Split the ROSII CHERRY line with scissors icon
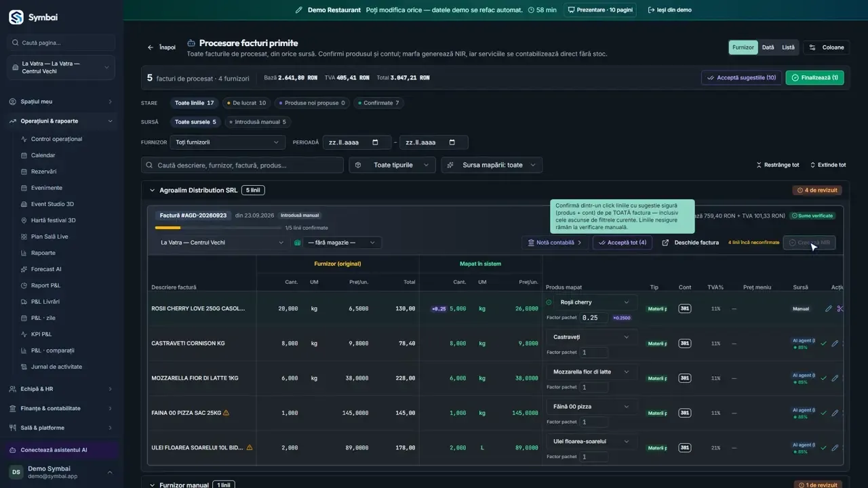Viewport: 868px width, 488px height. point(840,308)
